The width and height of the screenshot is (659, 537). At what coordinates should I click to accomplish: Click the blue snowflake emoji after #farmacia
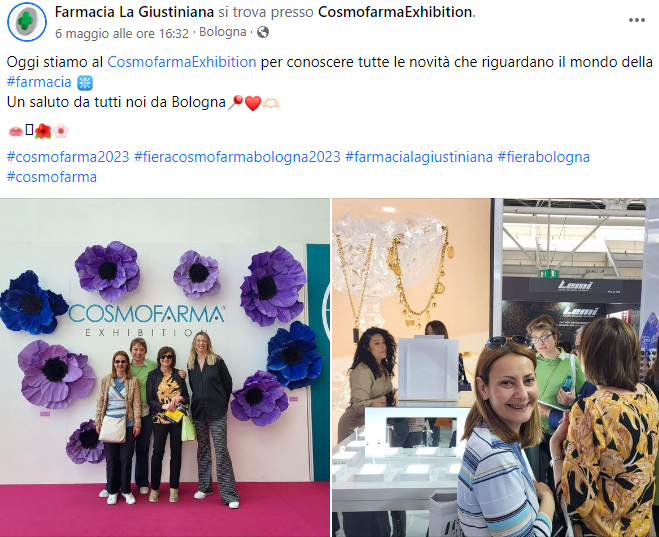pyautogui.click(x=84, y=83)
